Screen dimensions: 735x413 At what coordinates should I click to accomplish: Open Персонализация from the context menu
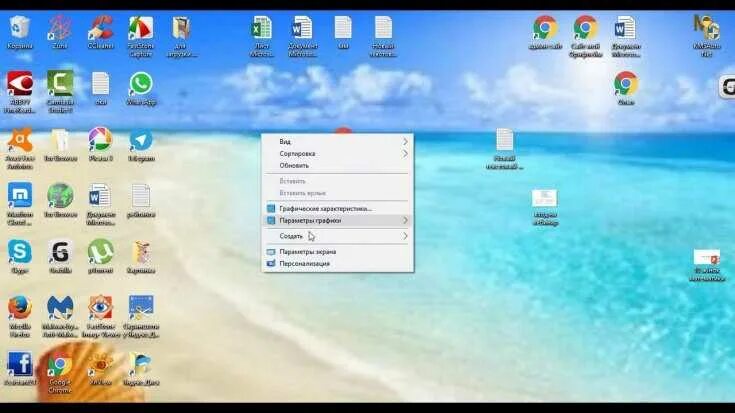[338, 263]
